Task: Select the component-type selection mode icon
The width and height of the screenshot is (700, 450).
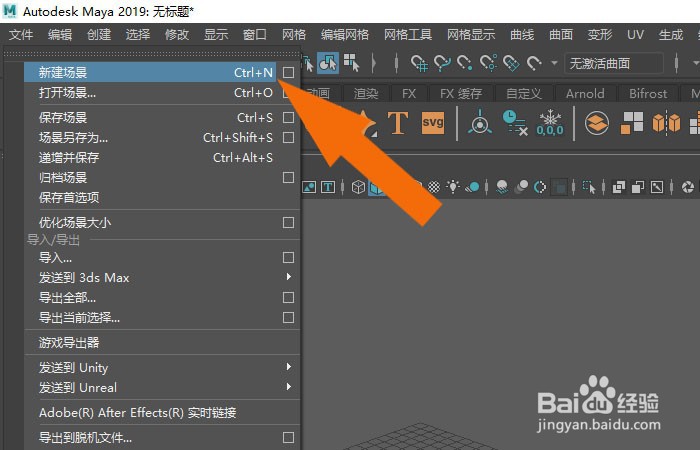Action: pos(328,63)
